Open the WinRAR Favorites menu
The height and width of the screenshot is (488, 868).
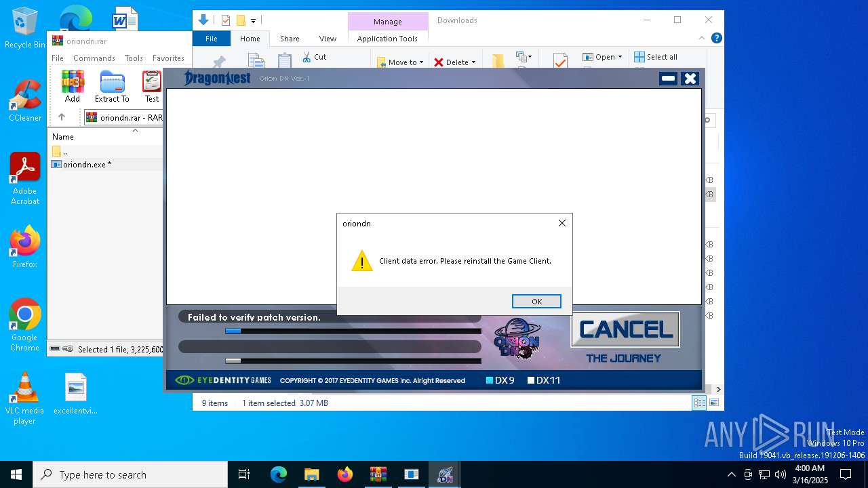tap(168, 58)
